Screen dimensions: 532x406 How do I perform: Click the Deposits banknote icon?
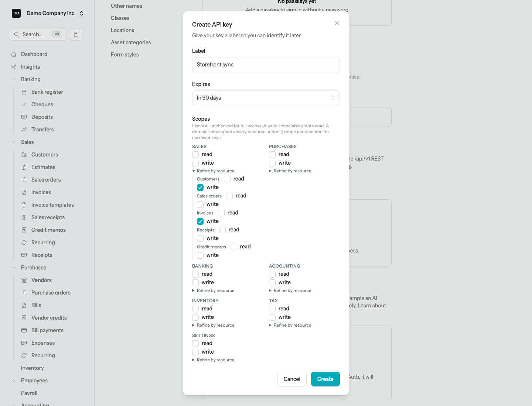tap(24, 117)
